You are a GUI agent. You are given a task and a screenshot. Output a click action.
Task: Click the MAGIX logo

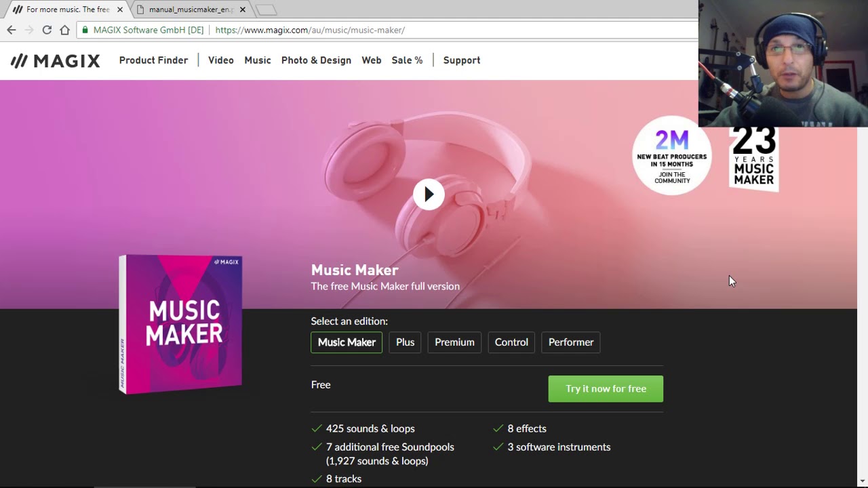tap(55, 61)
